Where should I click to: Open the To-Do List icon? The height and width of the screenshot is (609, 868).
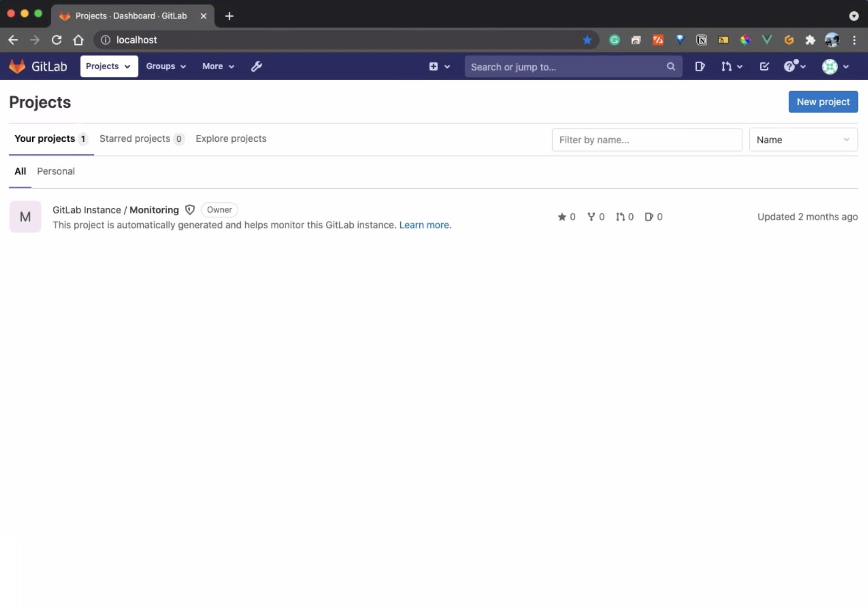coord(764,66)
